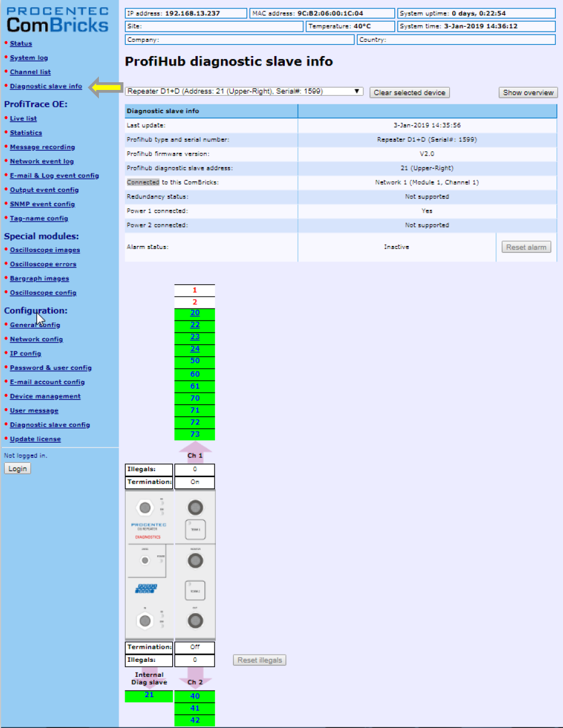Expand the Repeater D1+D device dropdown
Image resolution: width=563 pixels, height=728 pixels.
(244, 92)
